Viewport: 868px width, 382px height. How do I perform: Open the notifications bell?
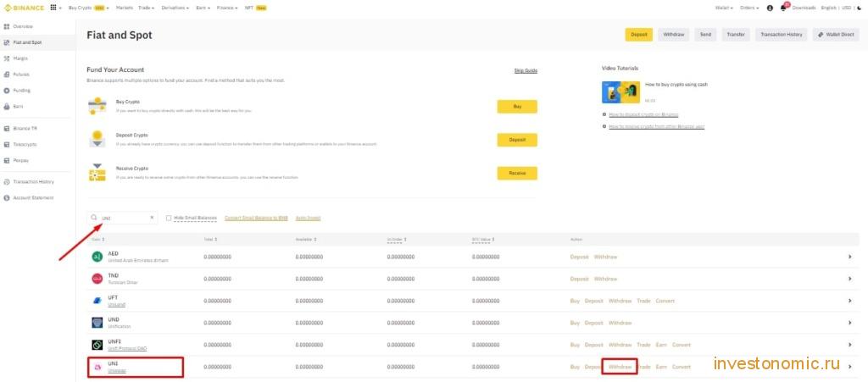[x=783, y=8]
